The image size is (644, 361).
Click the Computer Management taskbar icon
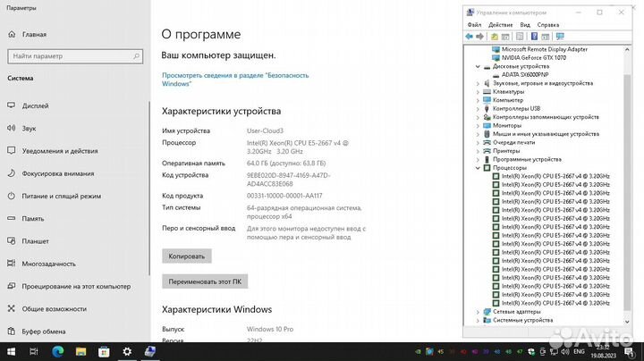pyautogui.click(x=150, y=351)
